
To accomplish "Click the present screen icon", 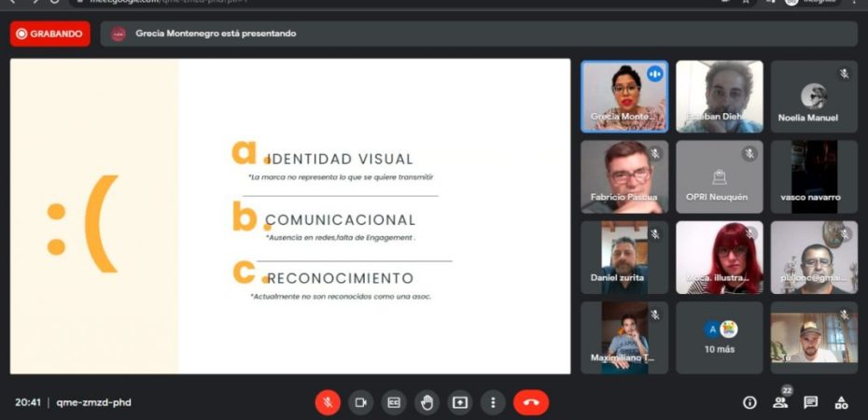I will [x=460, y=402].
